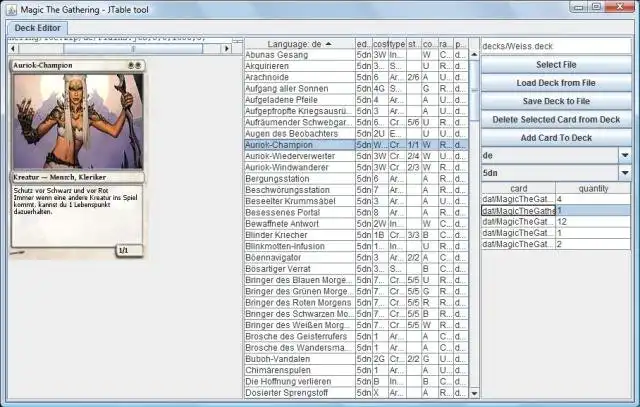Screen dimensions: 640x407
Task: Click card list scrollbar down arrow
Action: pos(474,393)
